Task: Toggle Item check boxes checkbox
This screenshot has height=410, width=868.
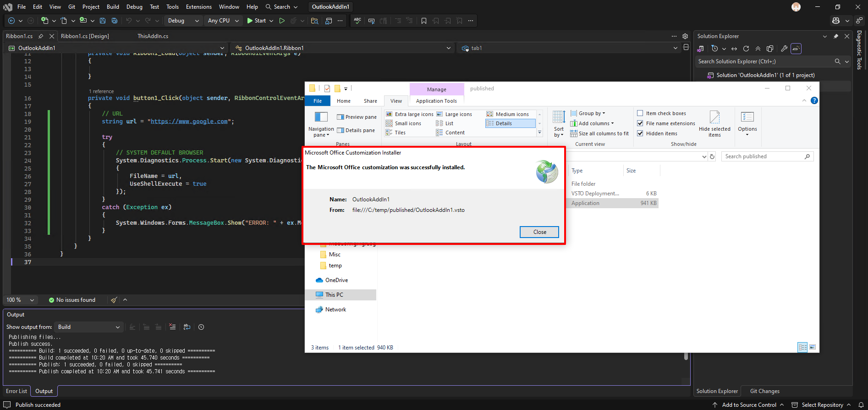Action: (640, 113)
